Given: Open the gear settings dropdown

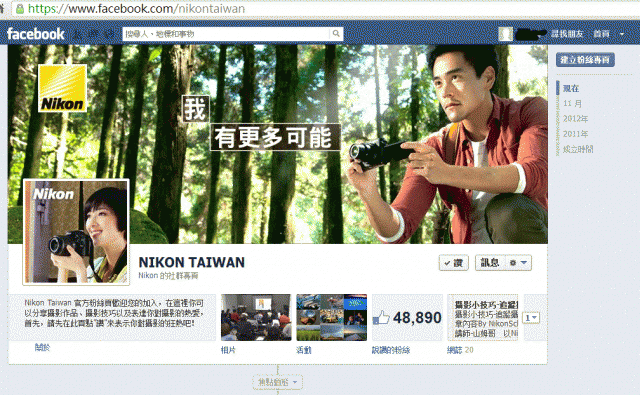Looking at the screenshot, I should coord(518,263).
